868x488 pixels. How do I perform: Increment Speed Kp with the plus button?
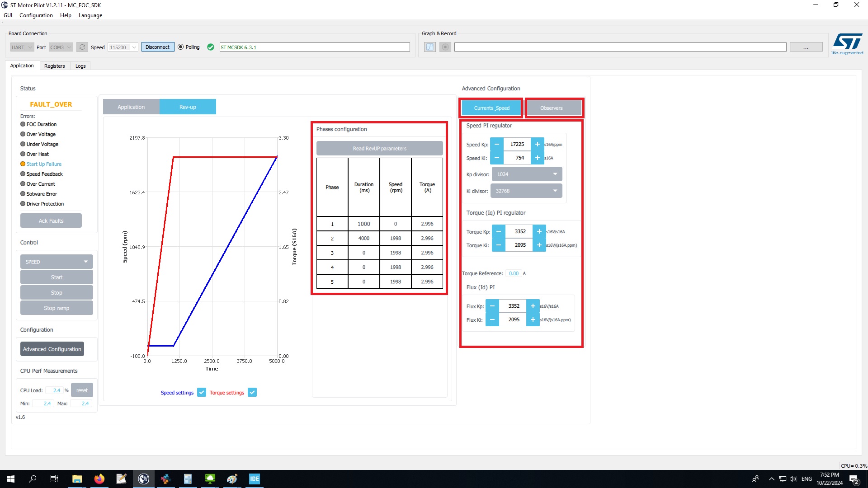tap(538, 144)
